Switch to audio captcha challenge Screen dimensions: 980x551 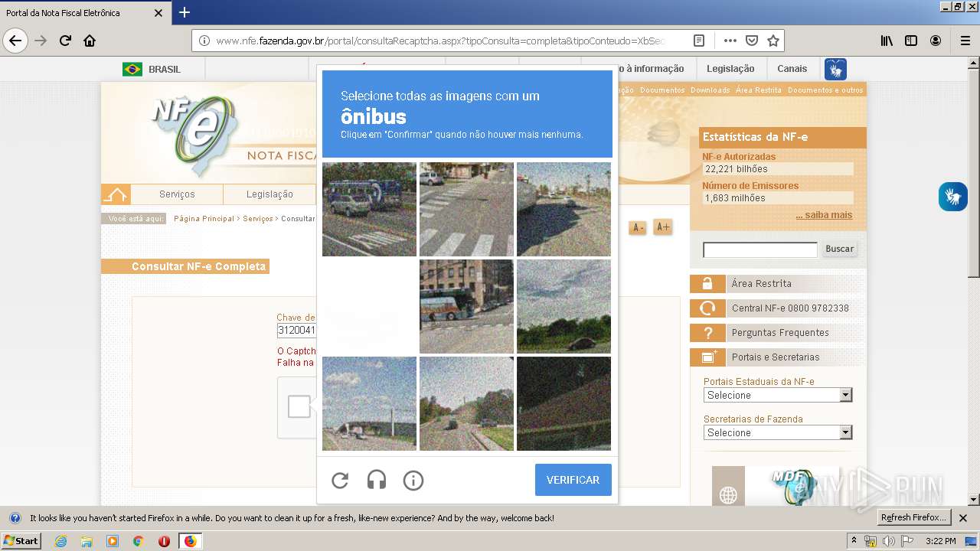[377, 480]
